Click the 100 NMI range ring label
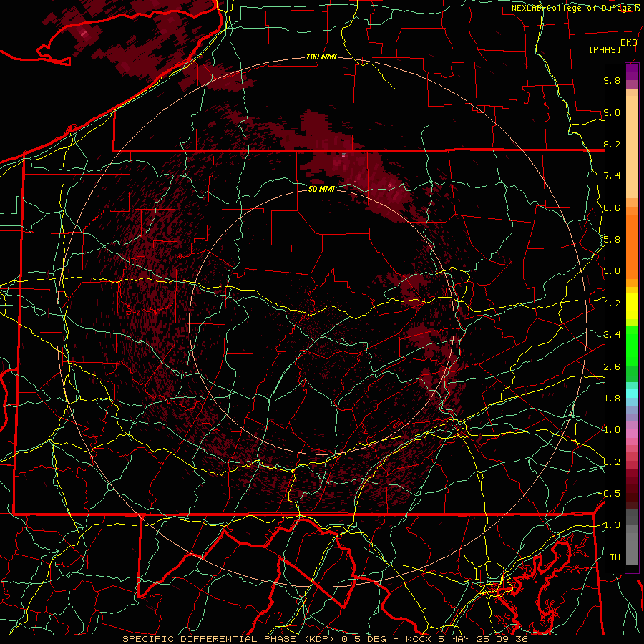This screenshot has width=644, height=644. [321, 57]
